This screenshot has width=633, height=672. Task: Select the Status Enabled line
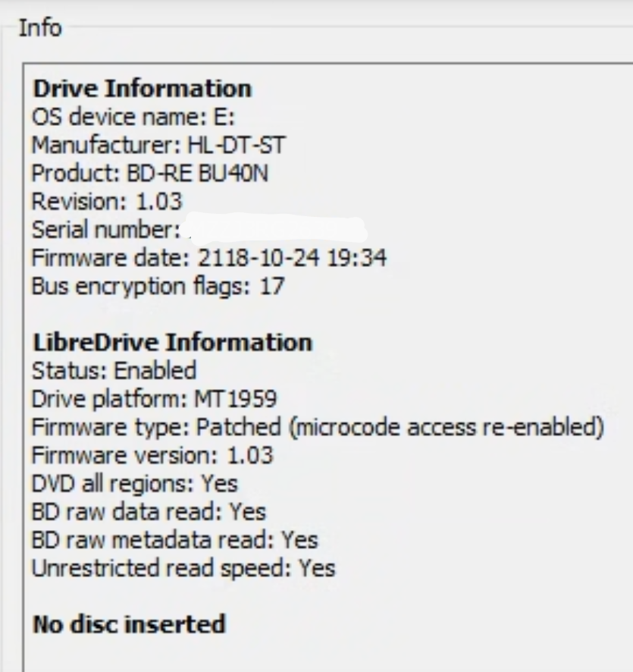tap(114, 371)
